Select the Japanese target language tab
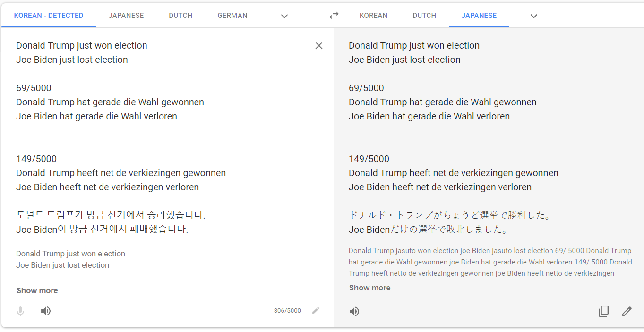This screenshot has width=644, height=332. [x=479, y=16]
